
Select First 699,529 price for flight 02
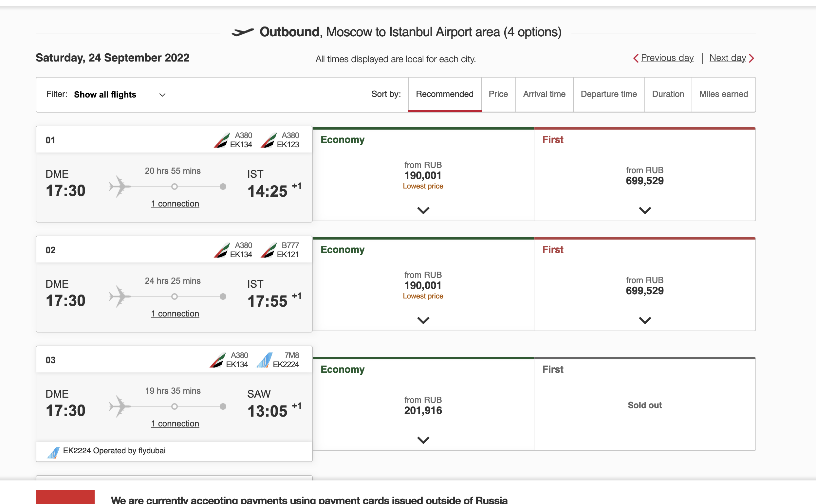[645, 291]
